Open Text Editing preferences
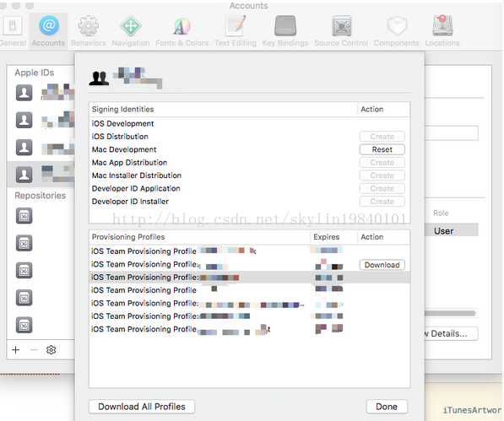This screenshot has height=421, width=504. (x=236, y=31)
